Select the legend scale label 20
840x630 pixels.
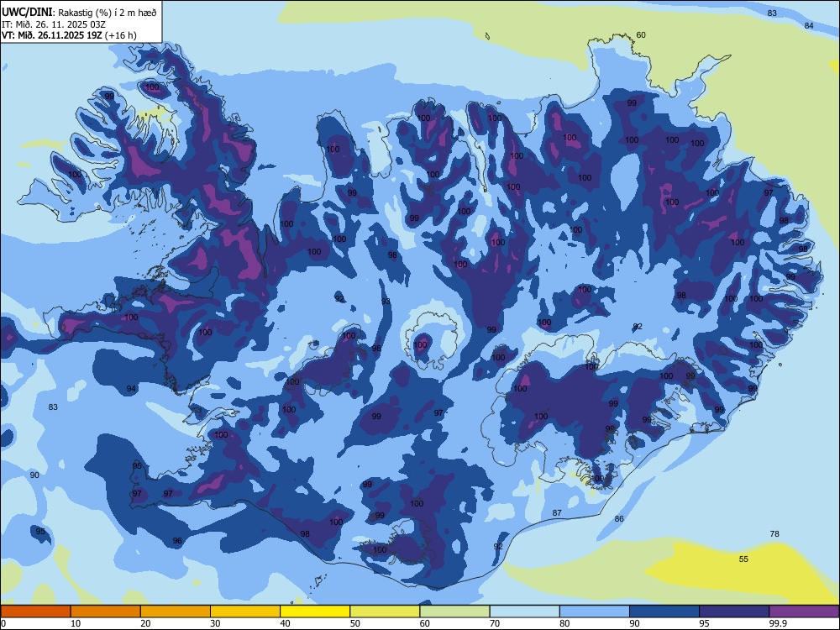[x=145, y=623]
